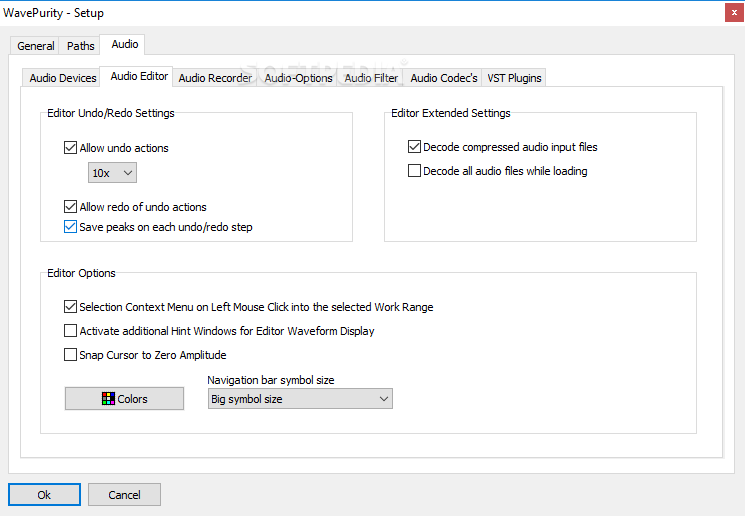Go to the Audio-Options subtab
This screenshot has width=745, height=516.
point(298,78)
